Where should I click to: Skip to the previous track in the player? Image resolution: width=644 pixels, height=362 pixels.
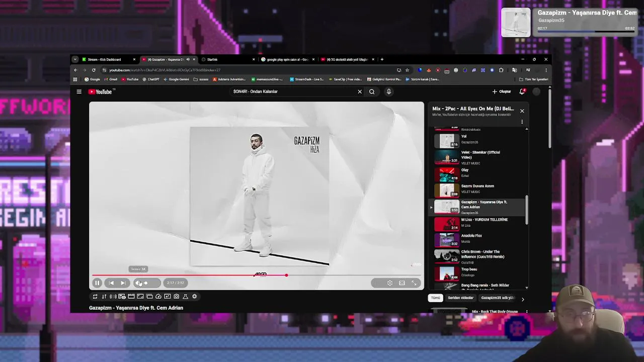111,283
